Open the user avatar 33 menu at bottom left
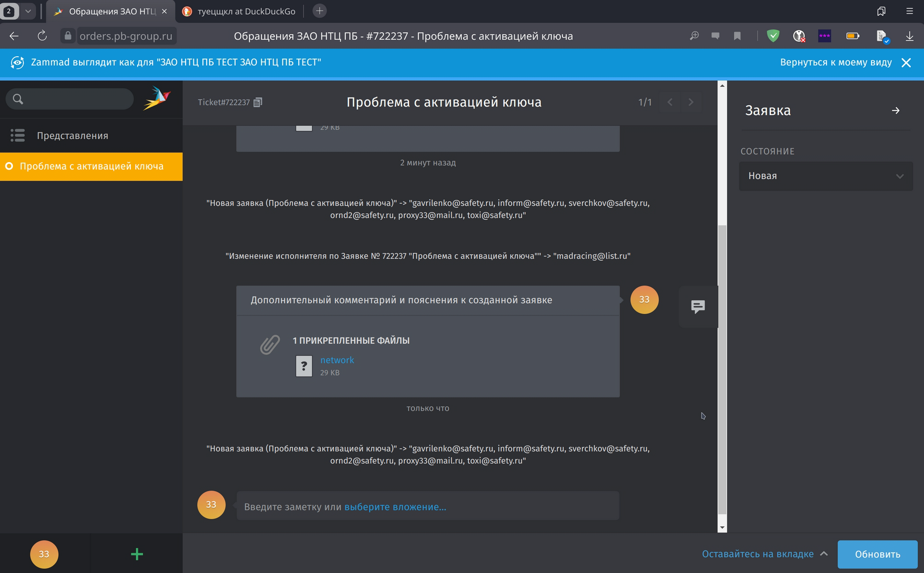The image size is (924, 573). 44,554
